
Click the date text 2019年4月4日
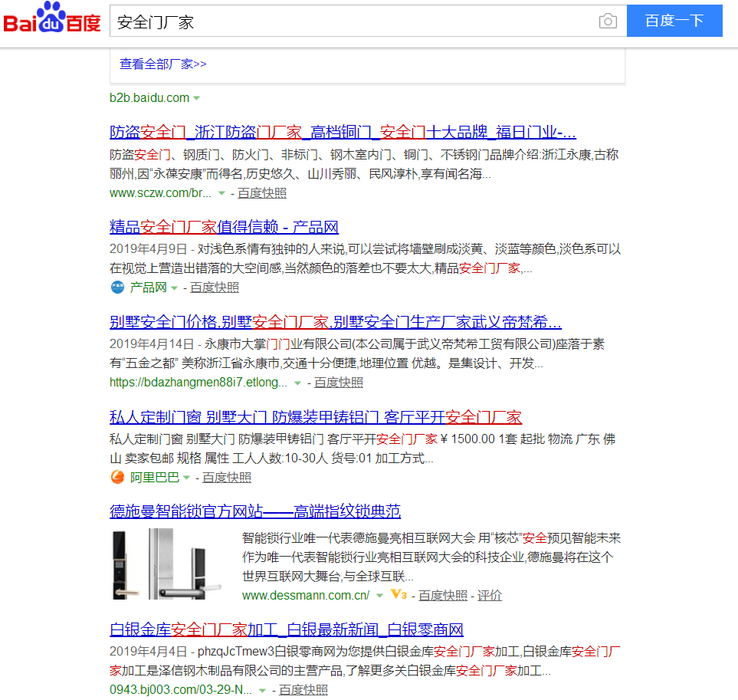(148, 652)
